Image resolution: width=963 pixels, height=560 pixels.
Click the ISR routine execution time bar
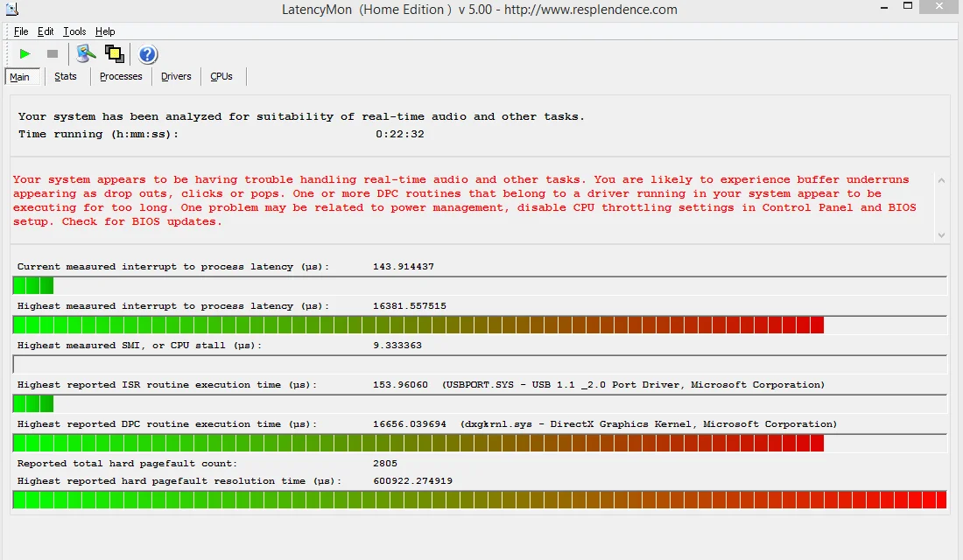[480, 403]
